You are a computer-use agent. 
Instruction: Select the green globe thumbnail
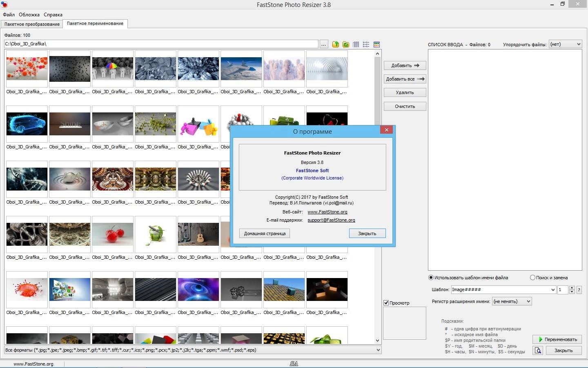click(x=156, y=234)
